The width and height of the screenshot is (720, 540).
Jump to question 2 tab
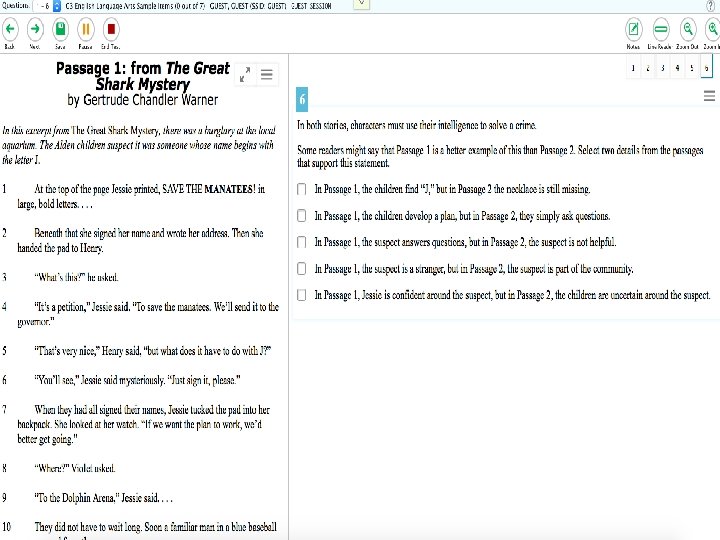[648, 68]
